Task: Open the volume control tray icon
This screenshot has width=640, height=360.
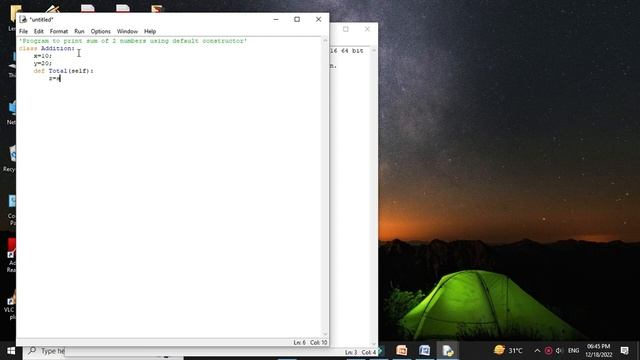Action: pyautogui.click(x=559, y=351)
